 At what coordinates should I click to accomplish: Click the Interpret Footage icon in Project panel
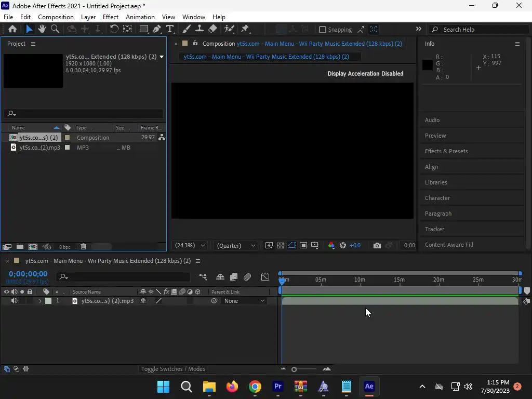[7, 247]
